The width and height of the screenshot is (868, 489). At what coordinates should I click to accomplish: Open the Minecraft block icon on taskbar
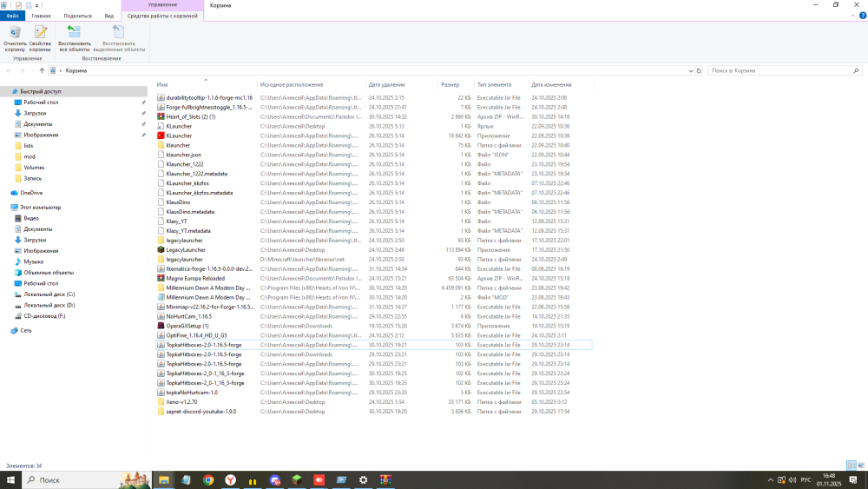pyautogui.click(x=297, y=480)
